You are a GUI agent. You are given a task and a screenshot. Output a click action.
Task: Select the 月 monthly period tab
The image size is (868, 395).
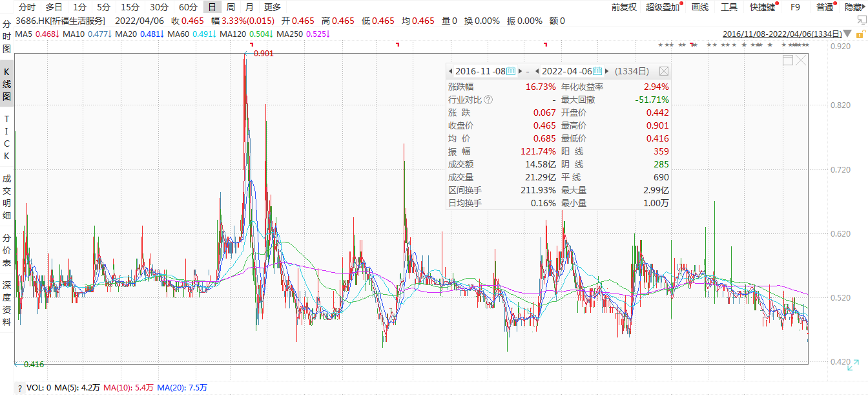(x=249, y=7)
